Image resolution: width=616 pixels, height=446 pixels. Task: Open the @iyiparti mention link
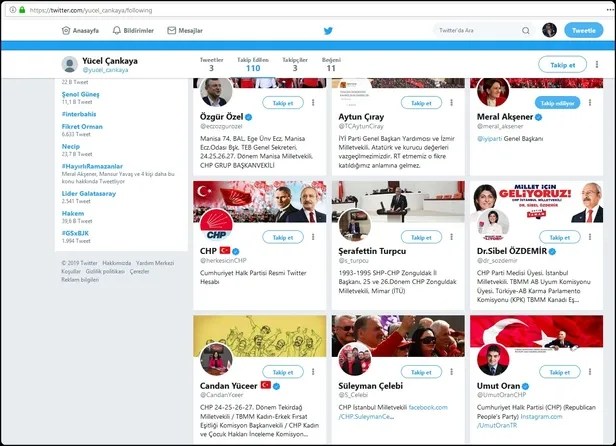489,139
